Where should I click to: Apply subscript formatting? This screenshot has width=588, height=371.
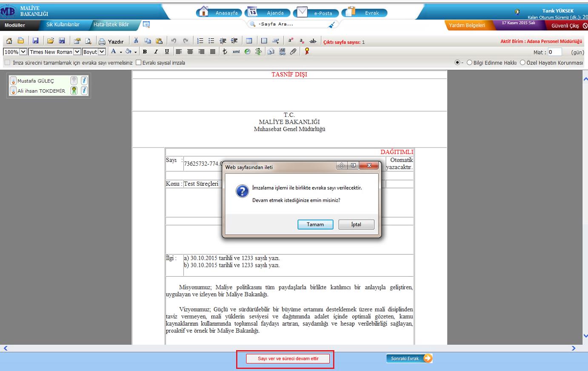coord(302,41)
